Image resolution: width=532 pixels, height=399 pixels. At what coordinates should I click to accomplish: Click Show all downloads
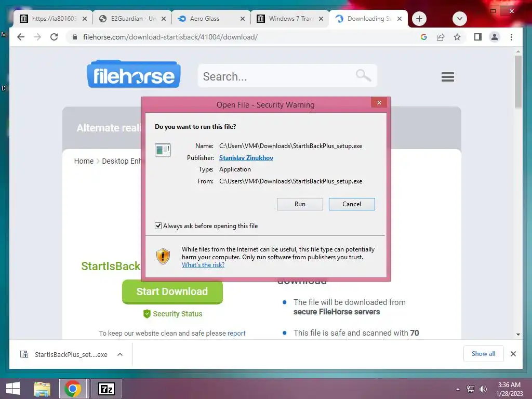click(483, 354)
